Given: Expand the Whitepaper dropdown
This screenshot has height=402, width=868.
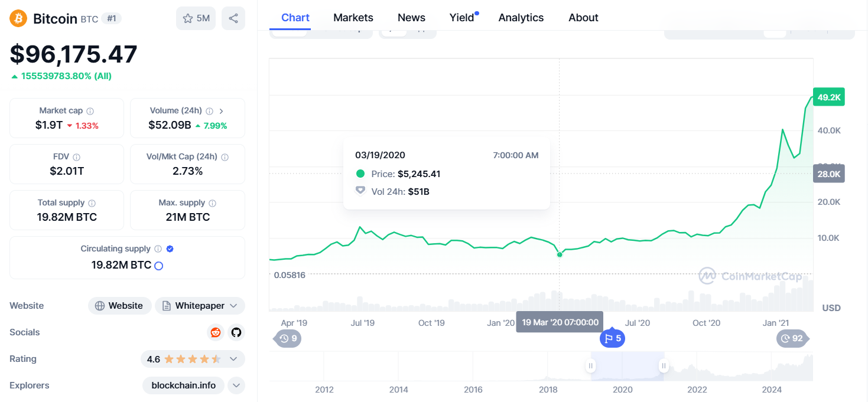Looking at the screenshot, I should point(233,306).
